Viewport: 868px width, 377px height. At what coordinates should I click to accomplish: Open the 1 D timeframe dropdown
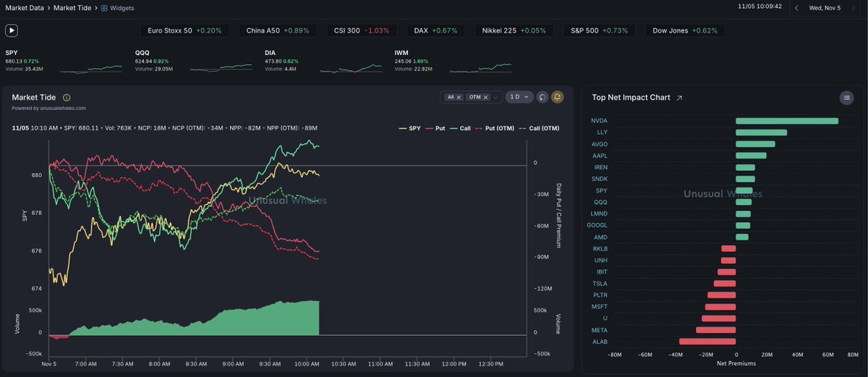(x=519, y=97)
